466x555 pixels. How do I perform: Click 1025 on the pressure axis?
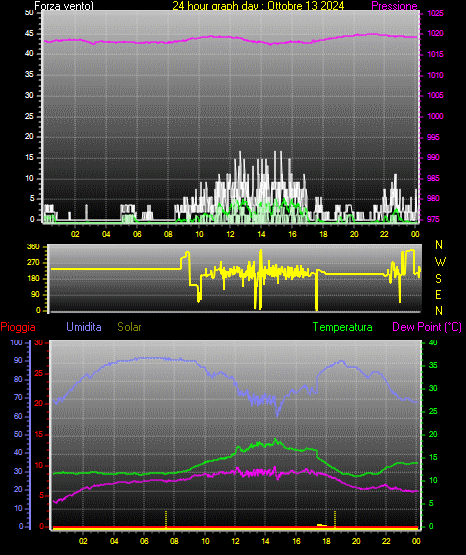pos(435,13)
